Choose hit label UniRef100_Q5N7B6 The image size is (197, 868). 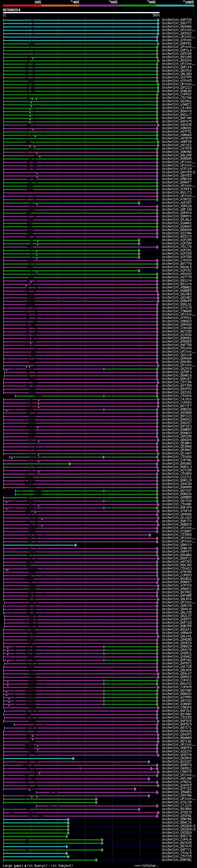coord(177,819)
